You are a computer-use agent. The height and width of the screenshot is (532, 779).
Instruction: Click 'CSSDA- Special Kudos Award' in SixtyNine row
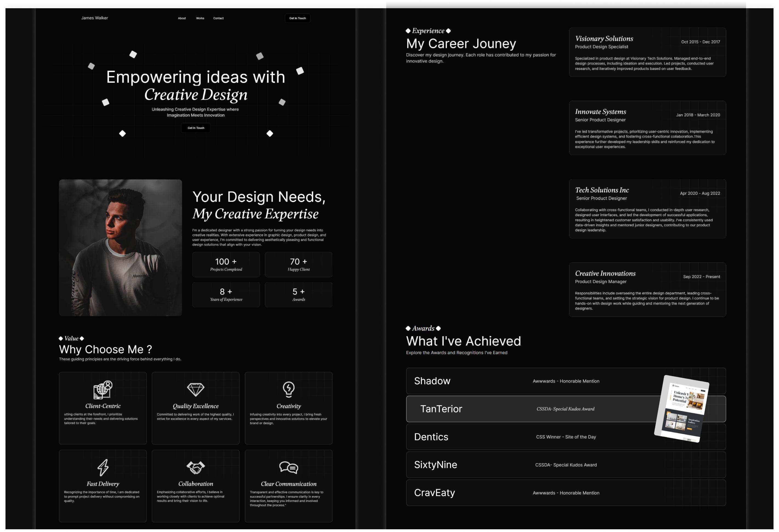pyautogui.click(x=566, y=465)
